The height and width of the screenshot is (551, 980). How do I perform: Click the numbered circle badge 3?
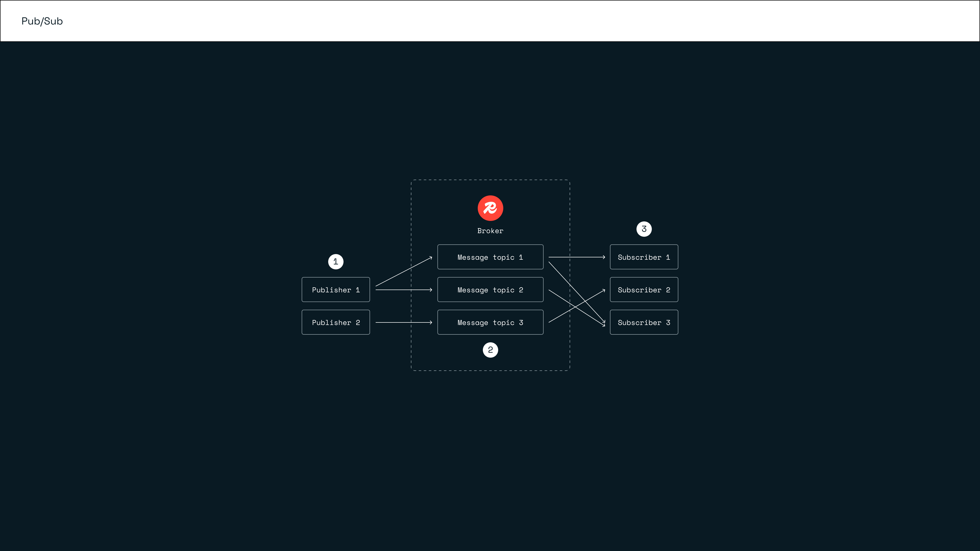644,229
